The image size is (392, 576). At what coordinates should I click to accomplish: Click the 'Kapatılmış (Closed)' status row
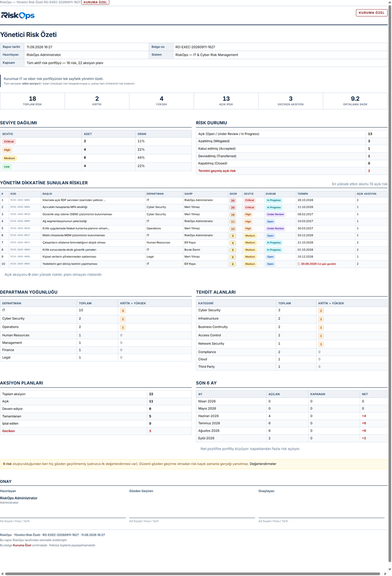[292, 163]
